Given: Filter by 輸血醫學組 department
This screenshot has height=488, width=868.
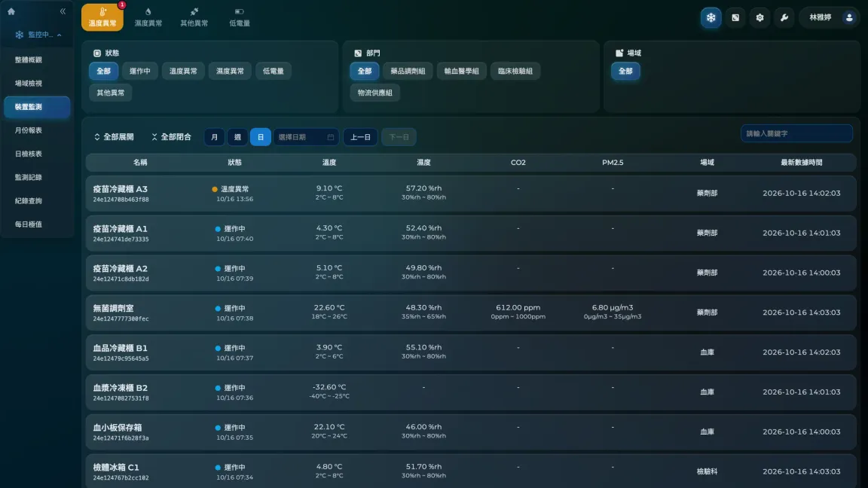Looking at the screenshot, I should pyautogui.click(x=461, y=71).
